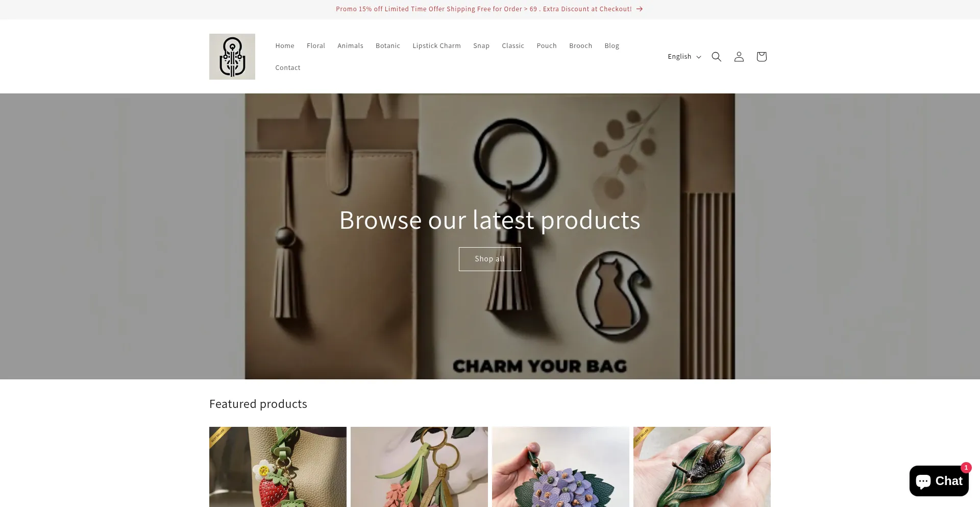Select the Pouch navigation item

(547, 46)
